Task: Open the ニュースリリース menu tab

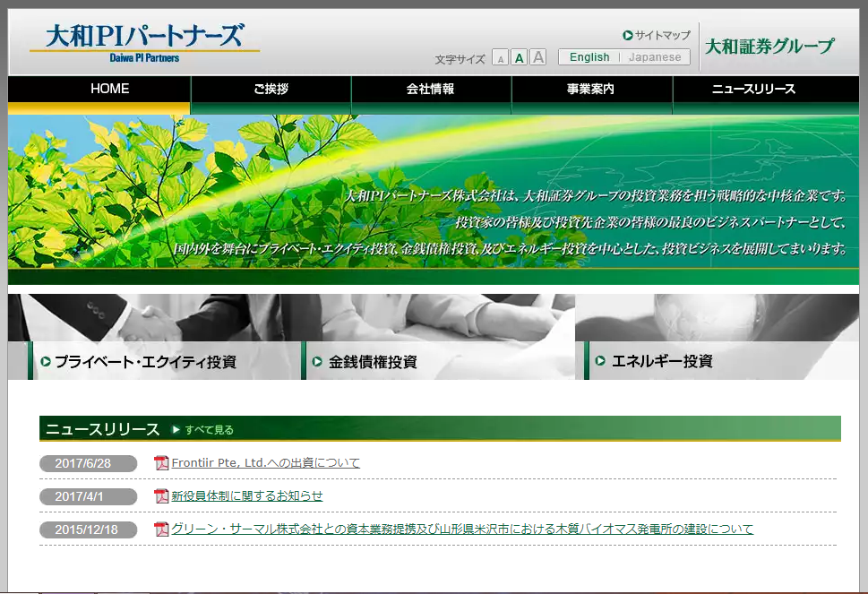Action: click(766, 95)
